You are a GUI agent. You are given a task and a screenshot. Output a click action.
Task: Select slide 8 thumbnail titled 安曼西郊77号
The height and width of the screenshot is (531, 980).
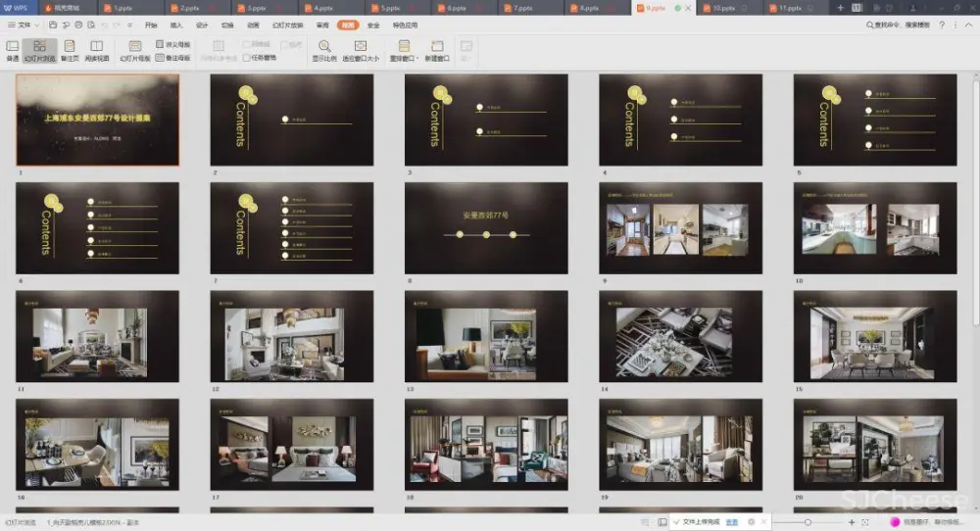pyautogui.click(x=485, y=227)
